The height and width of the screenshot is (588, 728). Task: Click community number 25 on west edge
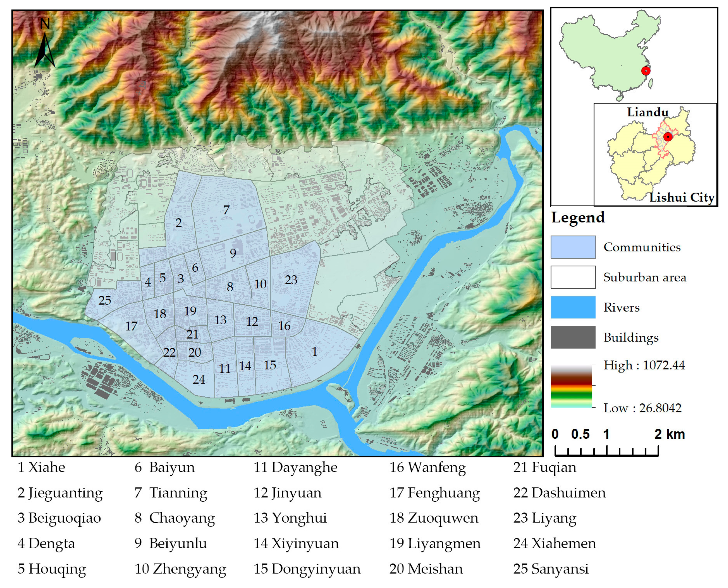tap(105, 300)
